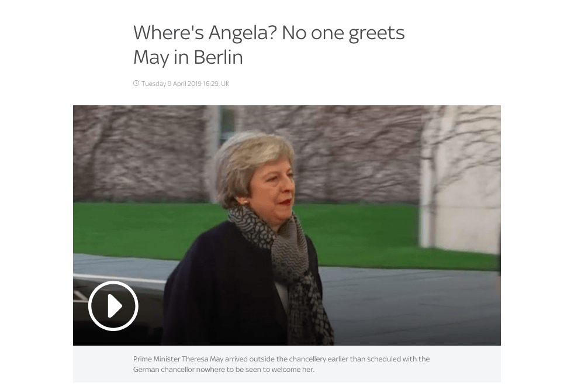This screenshot has height=386, width=588.
Task: Select the headline "Where's Angela? No one greets"
Action: tap(269, 33)
